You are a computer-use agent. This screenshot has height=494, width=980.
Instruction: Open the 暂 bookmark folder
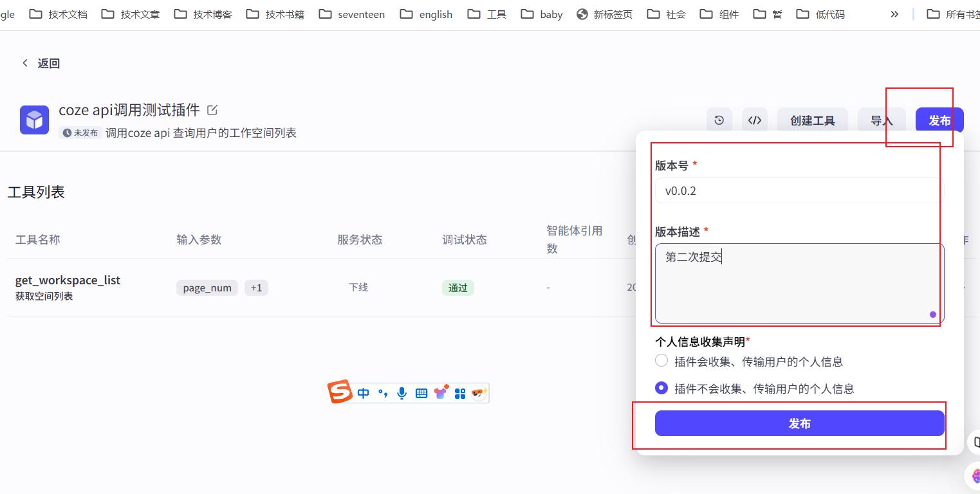click(x=768, y=14)
